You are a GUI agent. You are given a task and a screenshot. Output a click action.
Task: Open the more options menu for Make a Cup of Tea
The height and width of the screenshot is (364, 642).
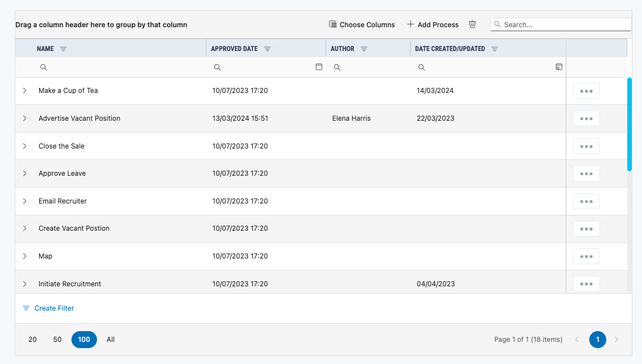[x=586, y=91]
